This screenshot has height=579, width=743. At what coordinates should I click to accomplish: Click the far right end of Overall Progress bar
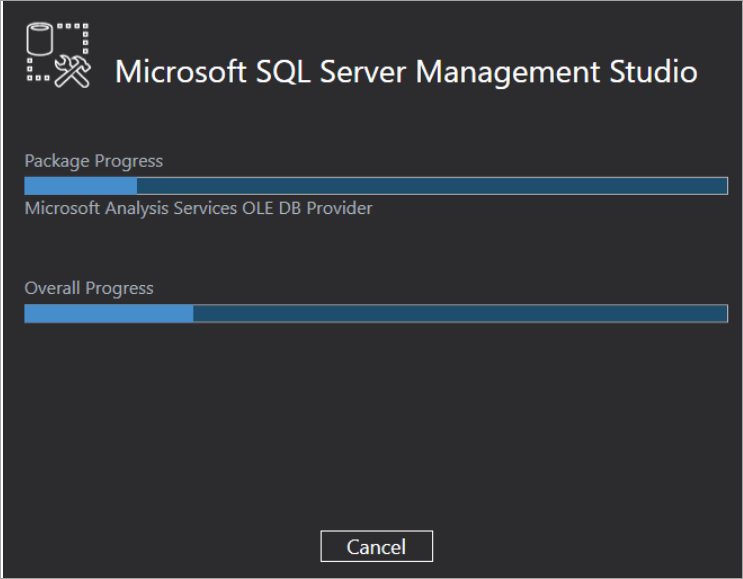pyautogui.click(x=724, y=313)
